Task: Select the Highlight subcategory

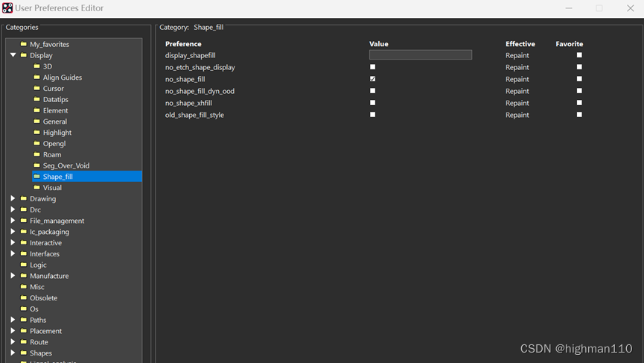Action: 57,133
